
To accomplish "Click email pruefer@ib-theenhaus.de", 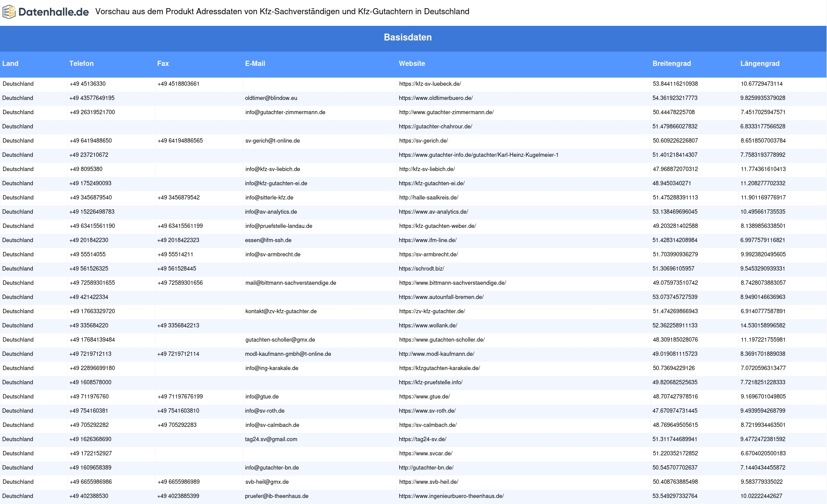I will click(x=277, y=496).
